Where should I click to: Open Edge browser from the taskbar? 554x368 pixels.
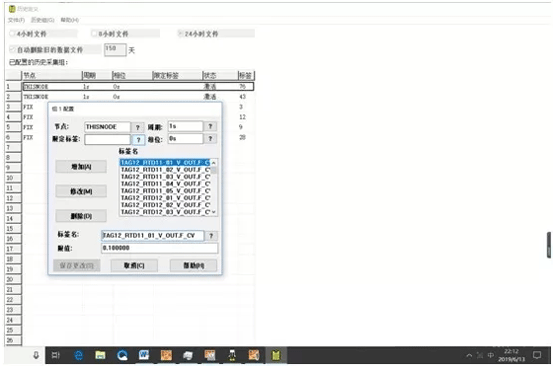(78, 355)
